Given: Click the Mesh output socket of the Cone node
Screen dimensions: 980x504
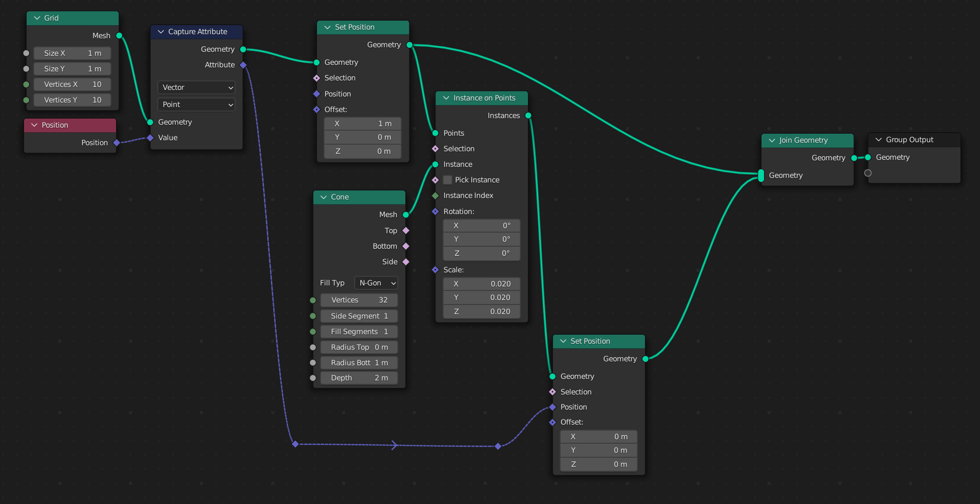Looking at the screenshot, I should 405,214.
